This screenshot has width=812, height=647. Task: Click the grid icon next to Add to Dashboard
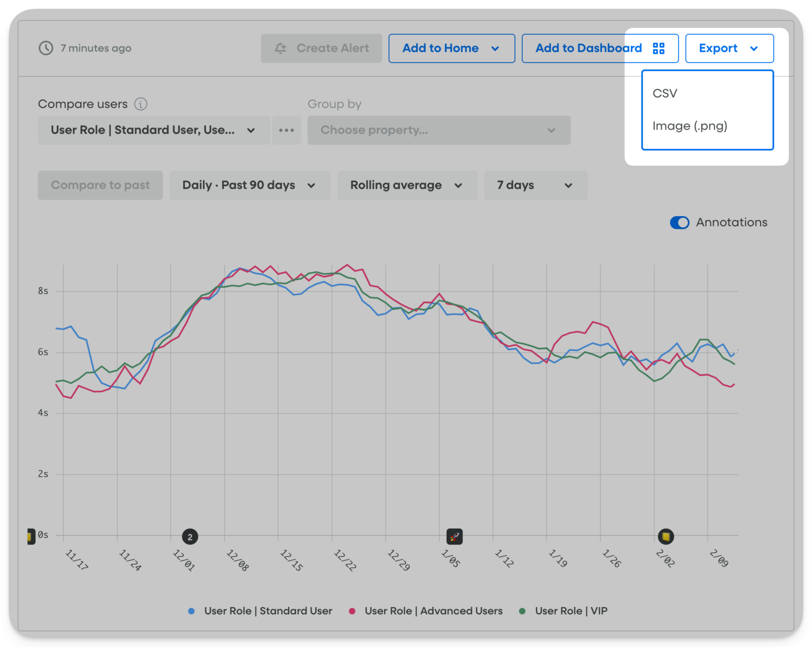point(659,48)
